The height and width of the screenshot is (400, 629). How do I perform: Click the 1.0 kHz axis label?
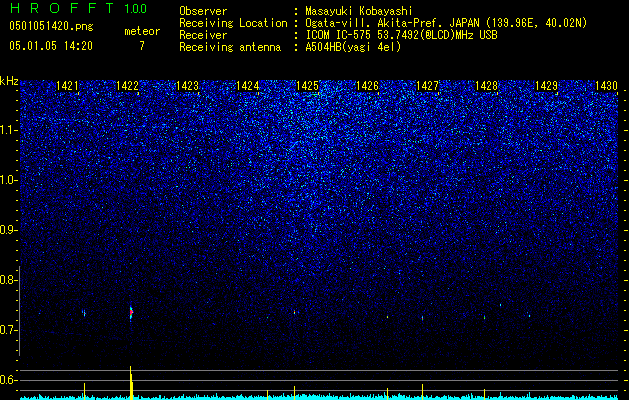(9, 180)
